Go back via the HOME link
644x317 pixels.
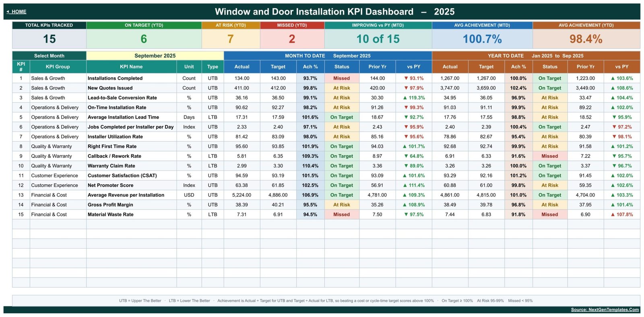(17, 12)
